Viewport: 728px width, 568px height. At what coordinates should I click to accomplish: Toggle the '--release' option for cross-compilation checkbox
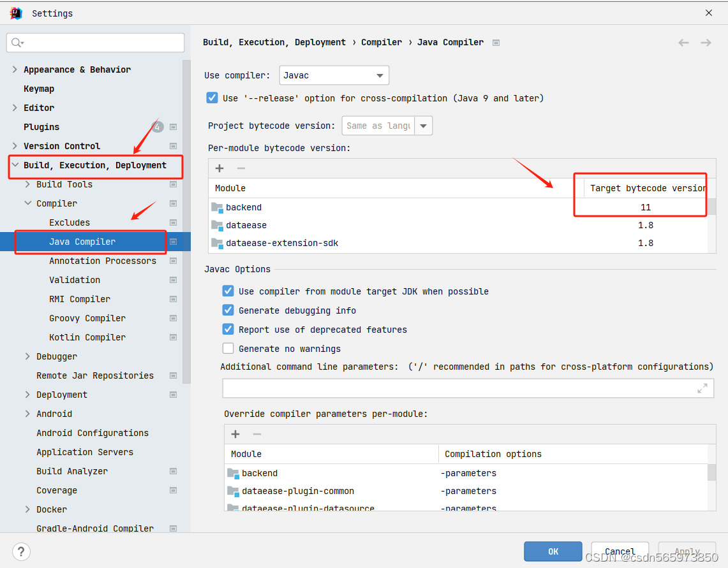pos(212,98)
